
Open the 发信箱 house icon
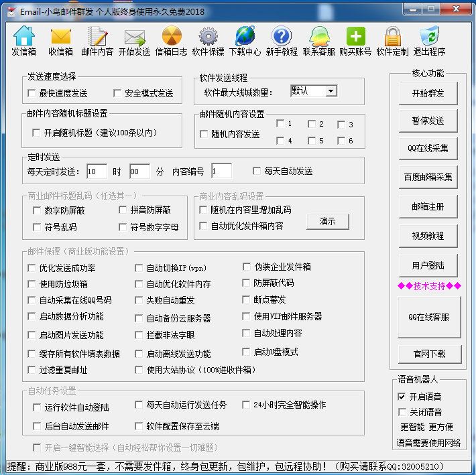23,36
